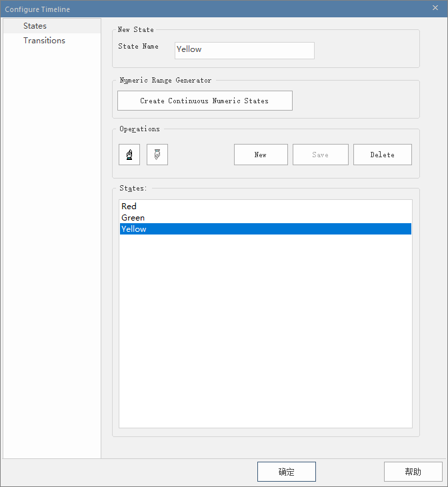The height and width of the screenshot is (487, 448).
Task: Click the move state down hand icon
Action: pyautogui.click(x=157, y=155)
